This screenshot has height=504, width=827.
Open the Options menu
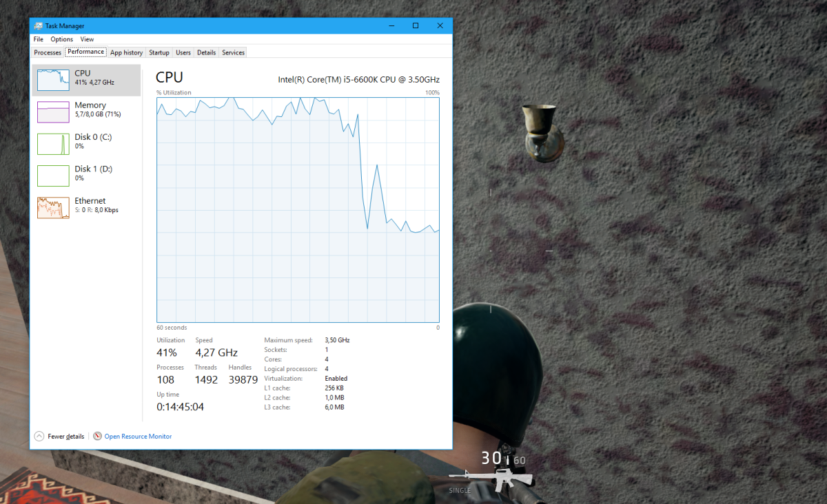(x=61, y=39)
